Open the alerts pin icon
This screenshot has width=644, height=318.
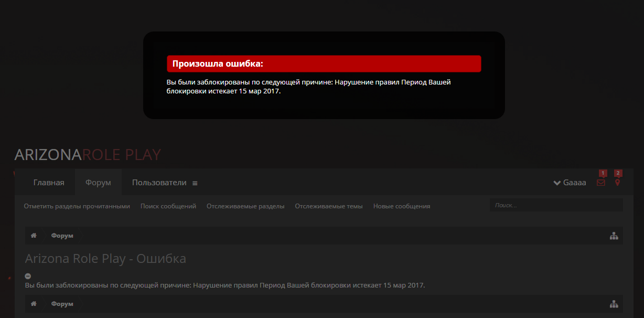[618, 183]
